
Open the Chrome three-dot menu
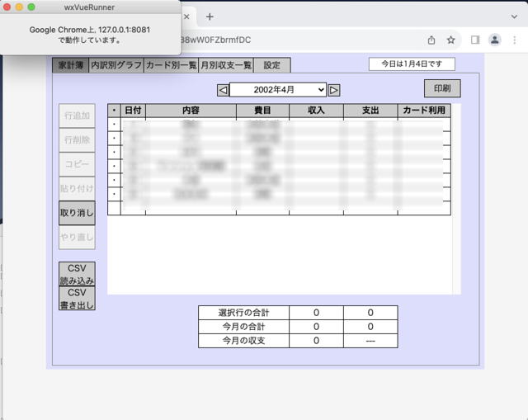tap(515, 40)
